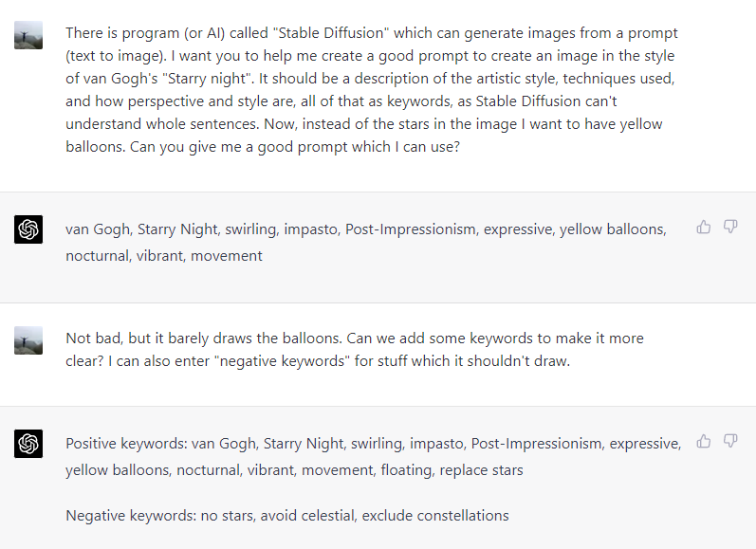756x549 pixels.
Task: Click the Negative keywords line
Action: [x=287, y=515]
